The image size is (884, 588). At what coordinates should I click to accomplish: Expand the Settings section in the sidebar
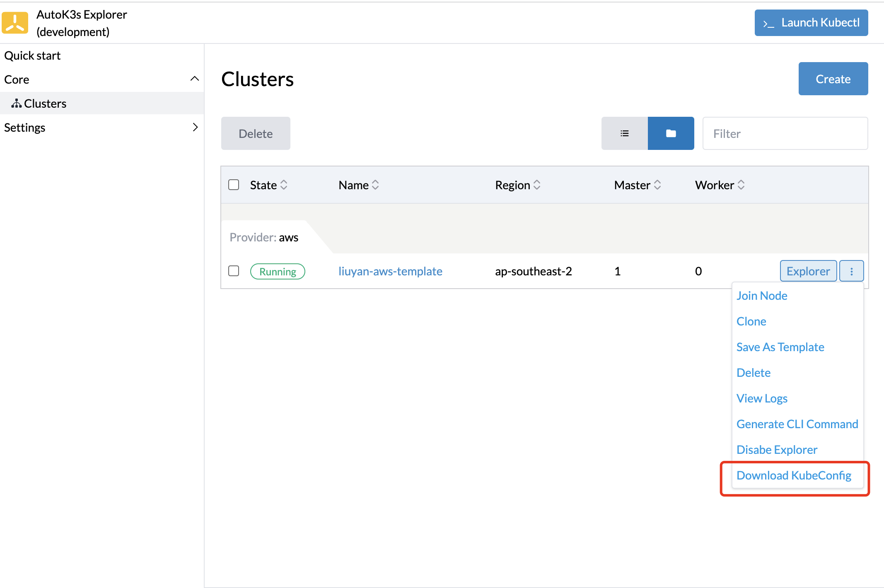(x=196, y=127)
